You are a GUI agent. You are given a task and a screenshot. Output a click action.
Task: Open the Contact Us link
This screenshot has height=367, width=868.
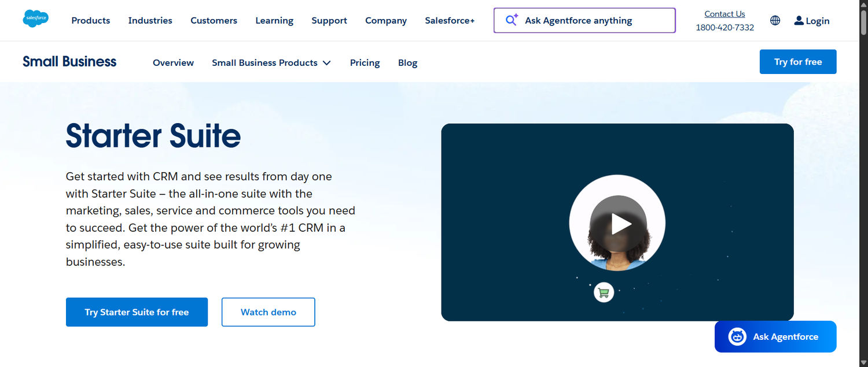pos(724,13)
